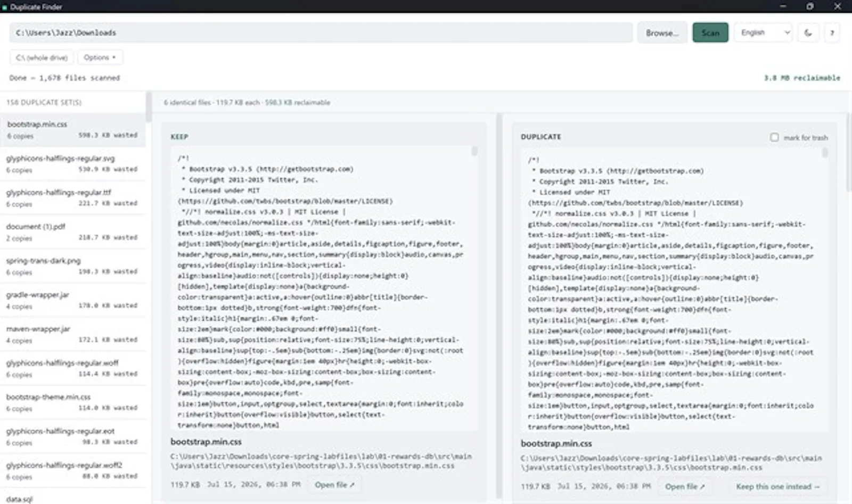The image size is (852, 504).
Task: Select glyphicons-halflings-regular.svg duplicate set
Action: pyautogui.click(x=72, y=164)
